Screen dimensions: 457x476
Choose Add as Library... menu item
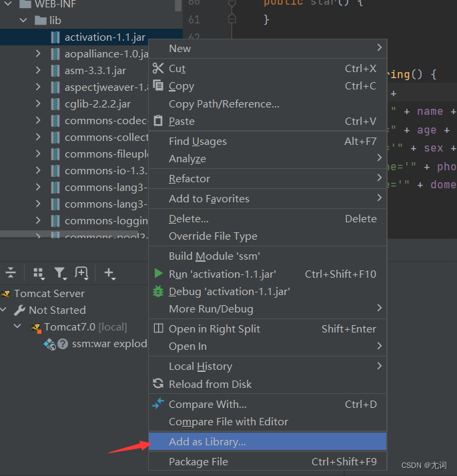[x=268, y=441]
